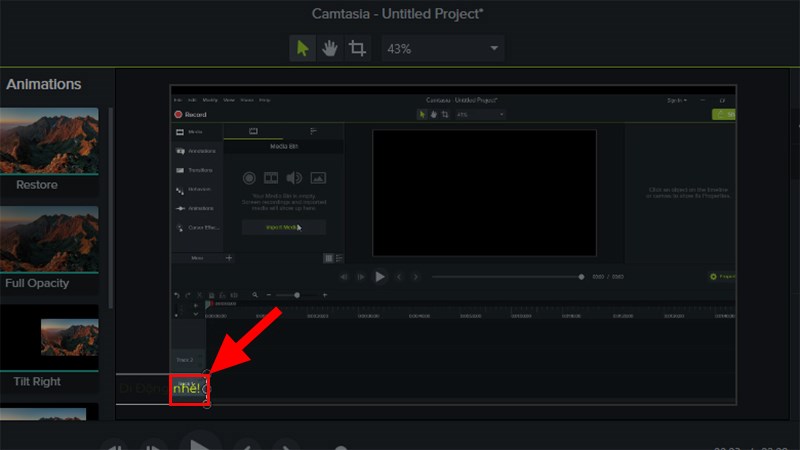Activate the Crop tool above the canvas
Image resolution: width=800 pixels, height=450 pixels.
[x=357, y=48]
